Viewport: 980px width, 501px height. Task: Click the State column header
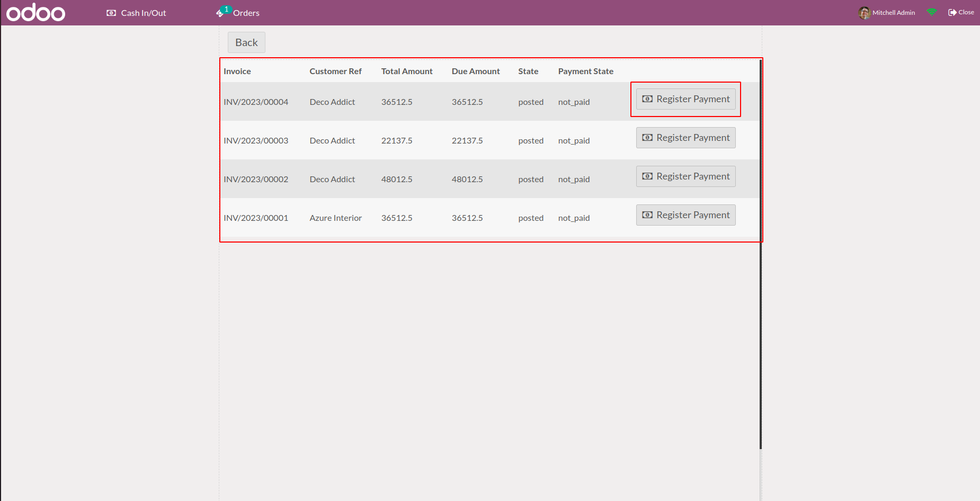(528, 71)
